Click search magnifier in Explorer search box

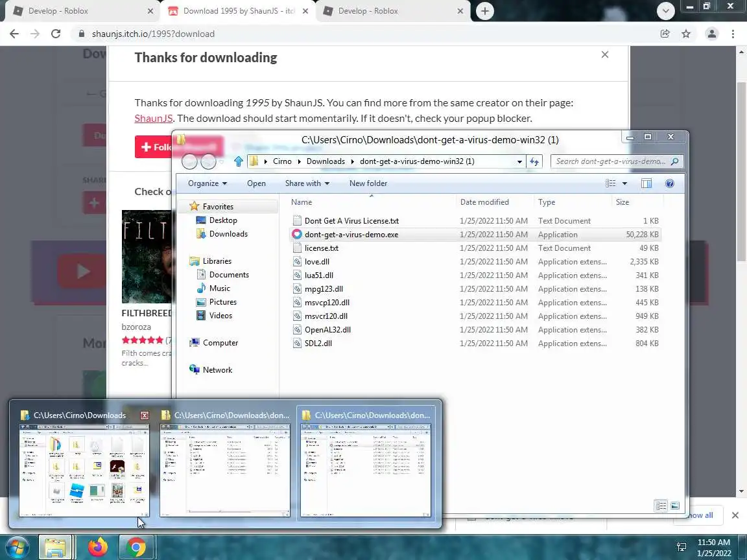(x=674, y=161)
